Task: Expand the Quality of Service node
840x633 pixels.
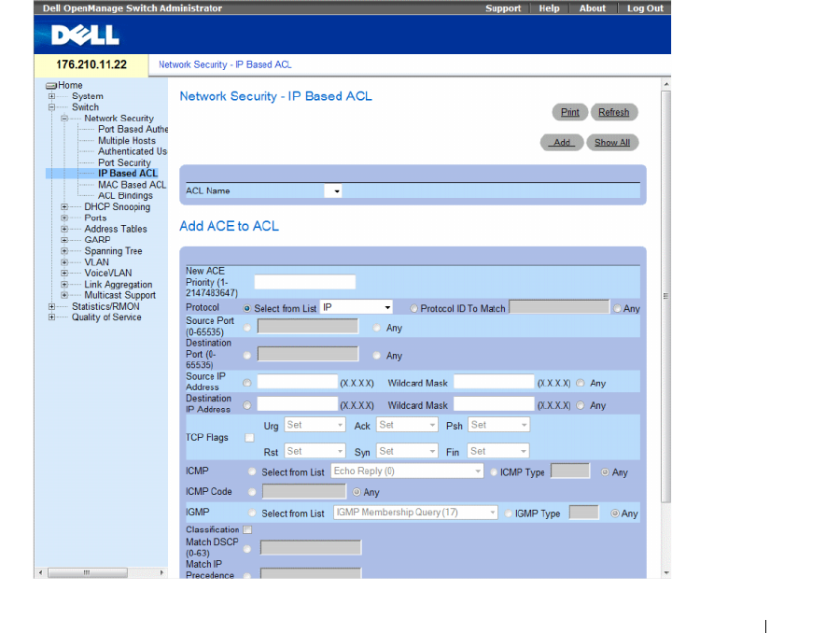Action: (x=51, y=317)
